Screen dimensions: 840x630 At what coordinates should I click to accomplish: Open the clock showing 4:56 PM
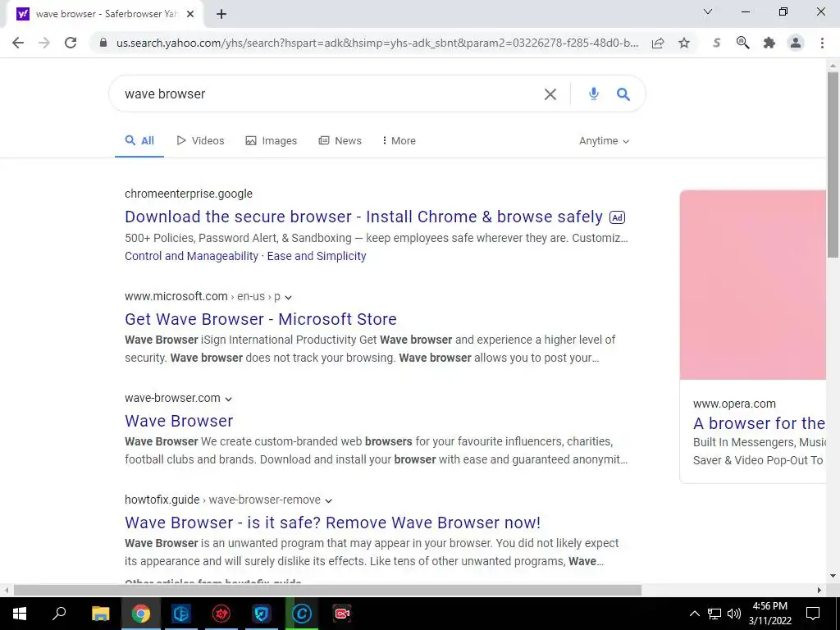[769, 614]
